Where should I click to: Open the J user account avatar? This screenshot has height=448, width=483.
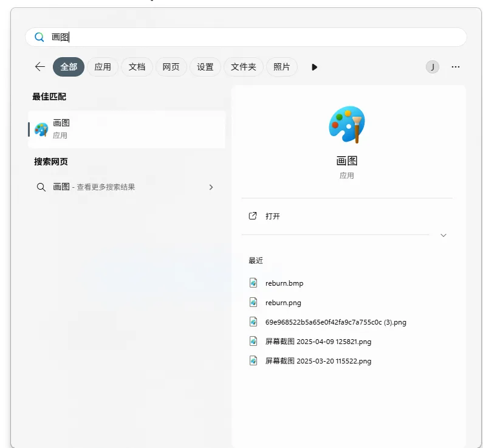pos(433,67)
